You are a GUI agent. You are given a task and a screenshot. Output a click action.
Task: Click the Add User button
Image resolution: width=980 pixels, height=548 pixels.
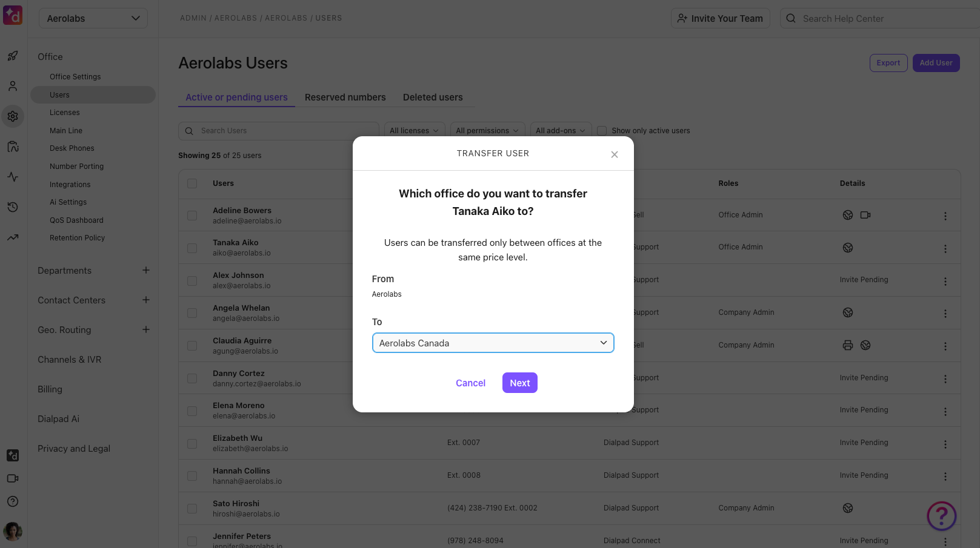point(936,63)
